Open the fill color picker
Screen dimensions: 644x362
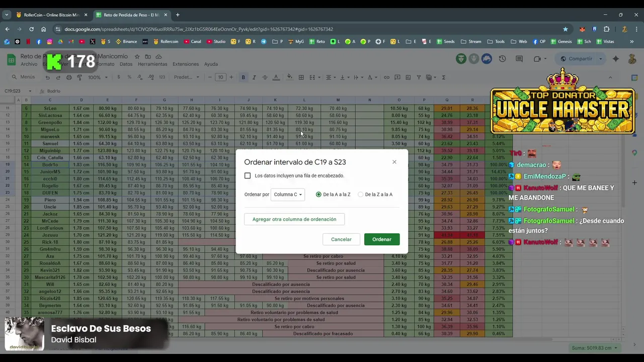tap(289, 77)
